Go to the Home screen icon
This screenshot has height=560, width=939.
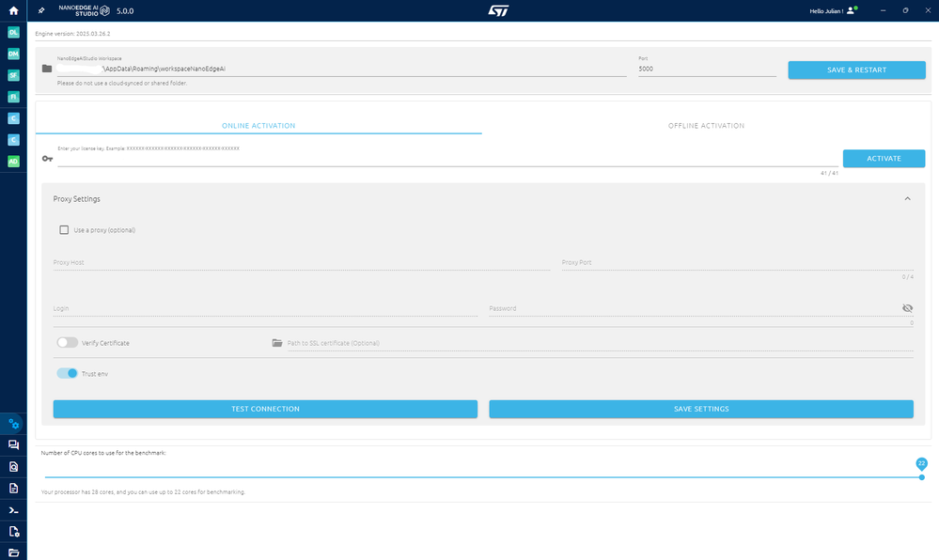[x=13, y=10]
